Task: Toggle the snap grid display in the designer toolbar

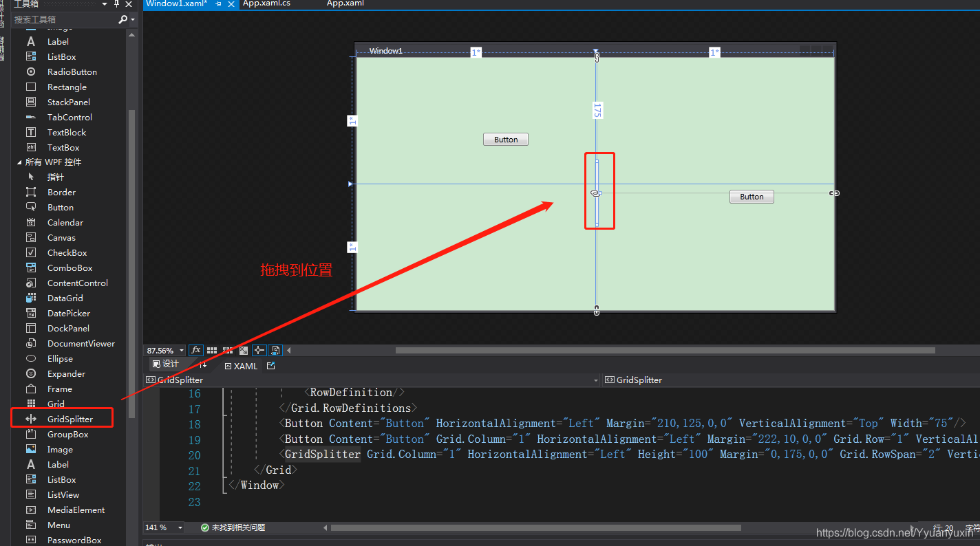Action: click(211, 350)
